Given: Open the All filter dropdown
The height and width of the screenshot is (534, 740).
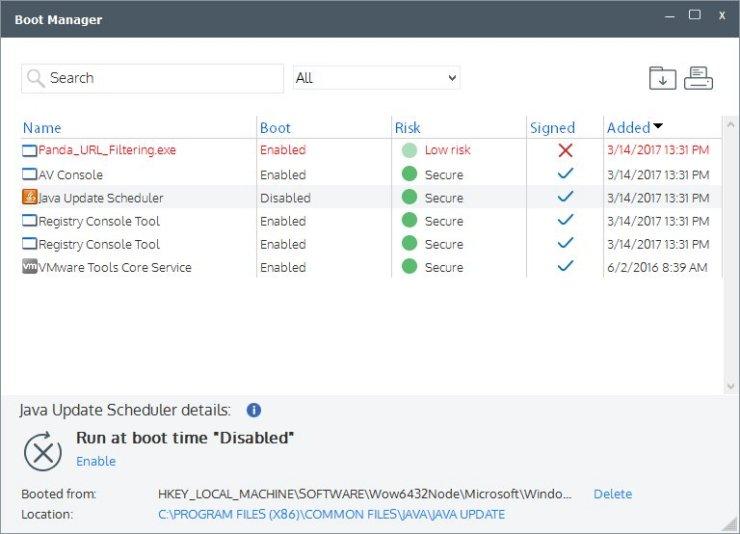Looking at the screenshot, I should (x=376, y=78).
